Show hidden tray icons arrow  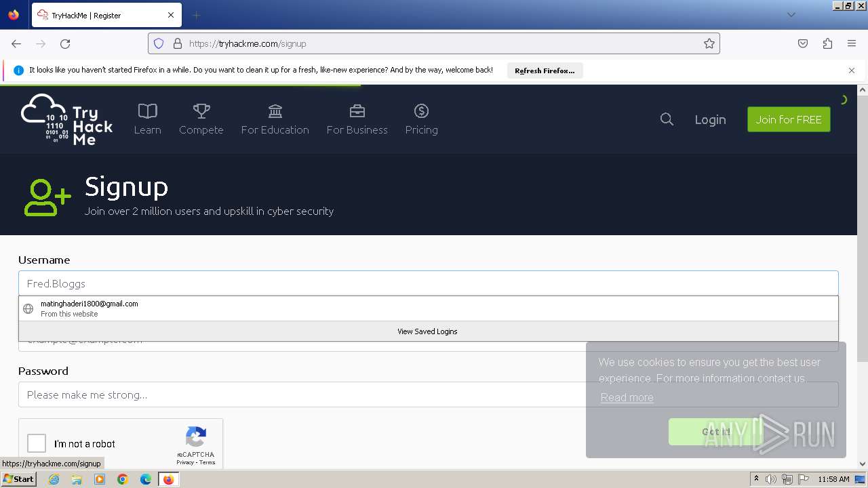[x=756, y=479]
